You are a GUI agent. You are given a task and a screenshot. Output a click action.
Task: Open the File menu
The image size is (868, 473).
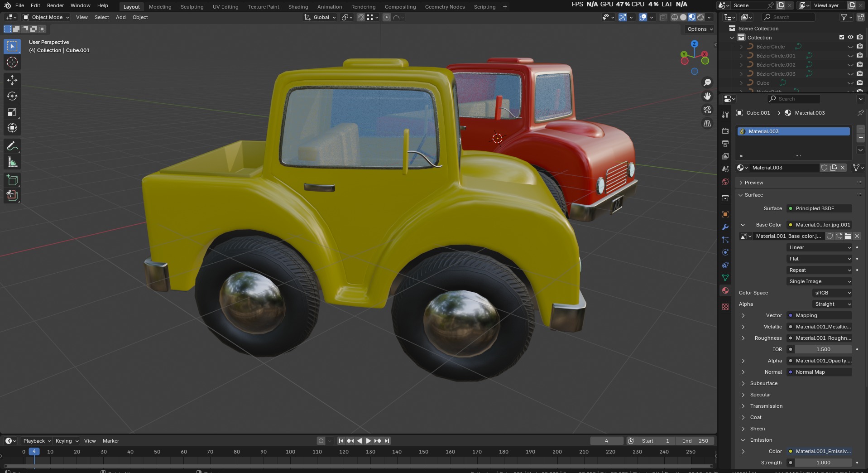point(19,5)
